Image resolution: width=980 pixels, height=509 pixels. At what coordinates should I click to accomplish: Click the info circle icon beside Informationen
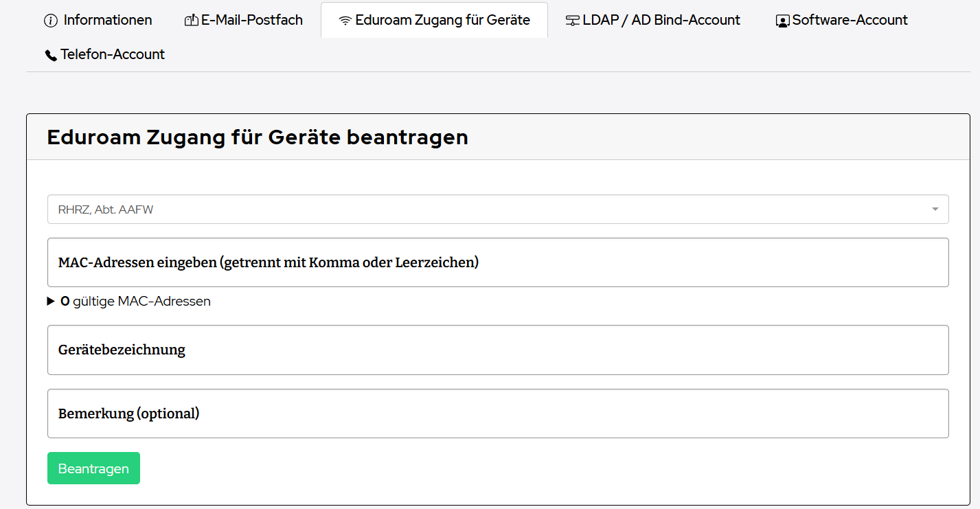[51, 21]
